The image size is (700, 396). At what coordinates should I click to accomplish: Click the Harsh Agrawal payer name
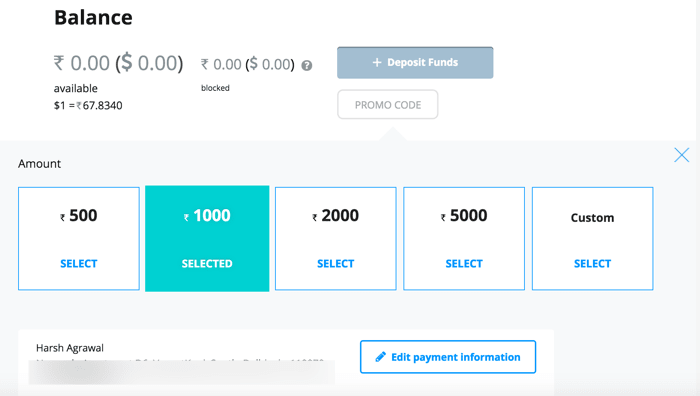click(x=70, y=348)
